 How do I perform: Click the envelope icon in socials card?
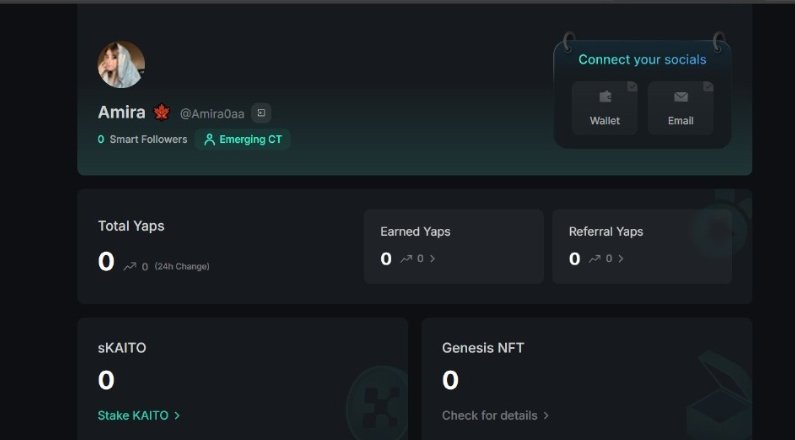[680, 96]
